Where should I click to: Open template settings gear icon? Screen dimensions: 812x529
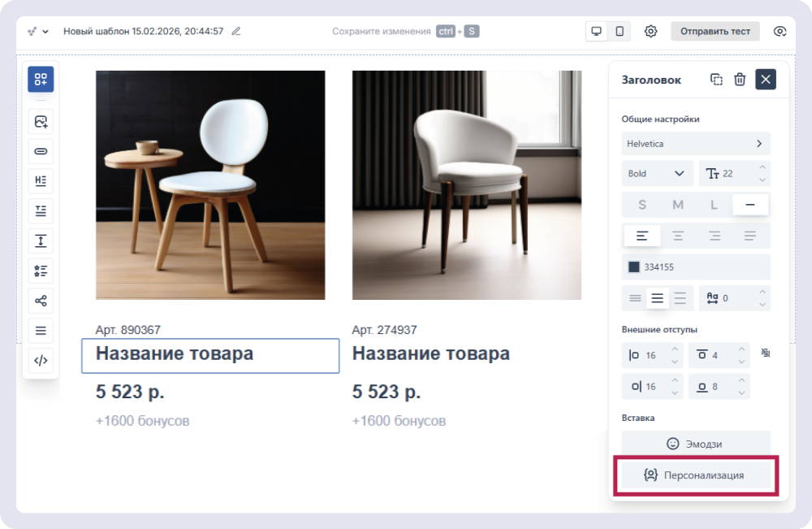click(x=651, y=31)
